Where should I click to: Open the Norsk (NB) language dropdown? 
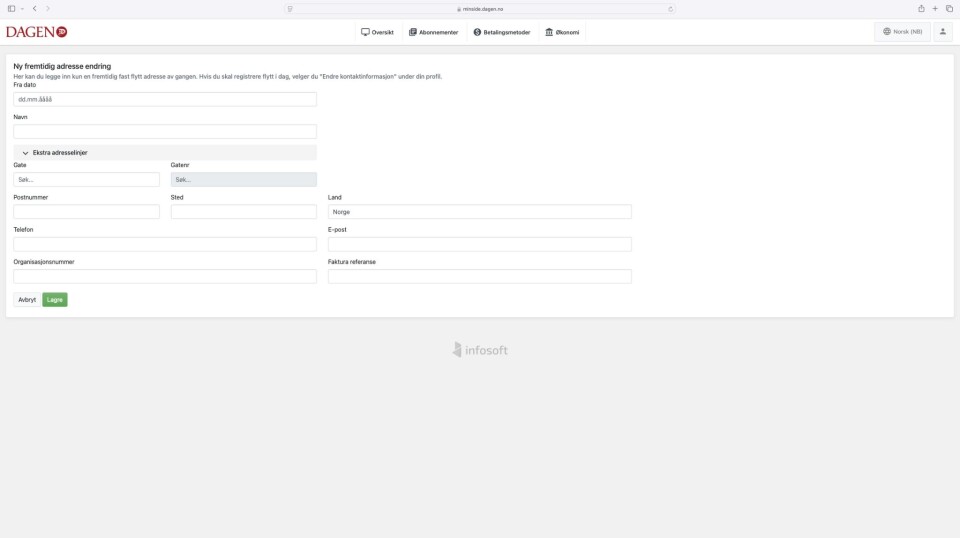click(x=902, y=32)
